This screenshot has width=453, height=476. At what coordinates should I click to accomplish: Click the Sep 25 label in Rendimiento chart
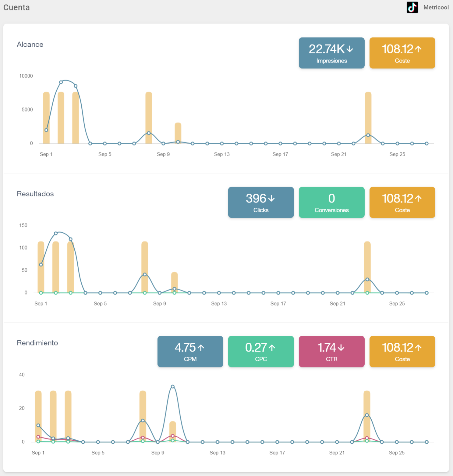pos(397,453)
